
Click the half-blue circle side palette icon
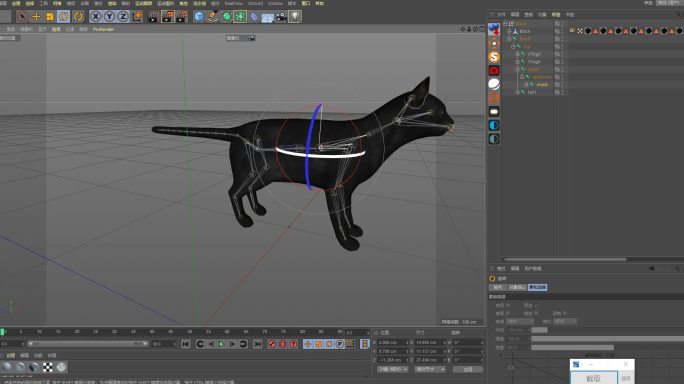pos(494,125)
